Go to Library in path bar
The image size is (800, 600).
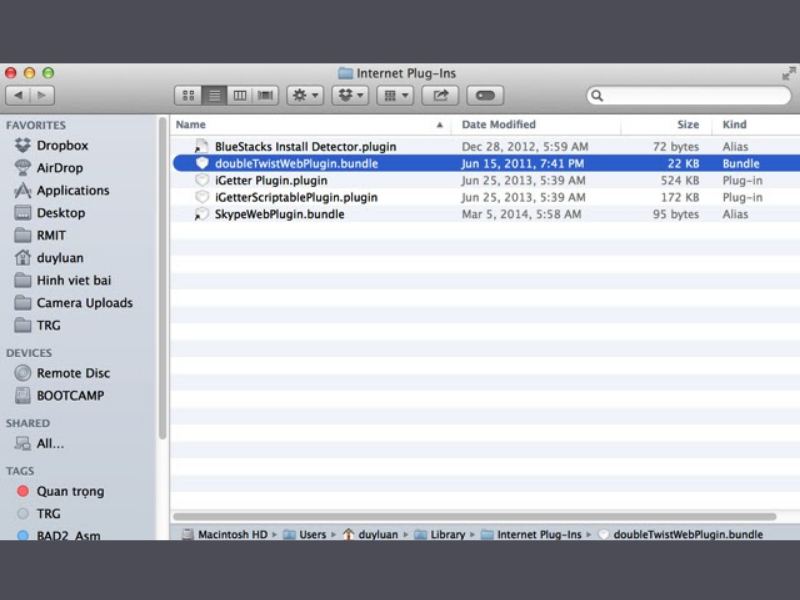439,534
